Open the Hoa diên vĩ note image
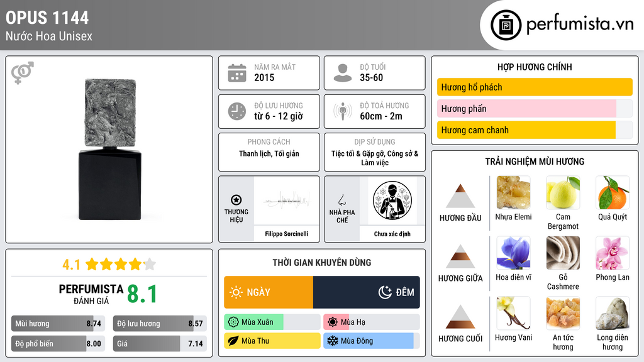This screenshot has width=644, height=362. point(513,253)
